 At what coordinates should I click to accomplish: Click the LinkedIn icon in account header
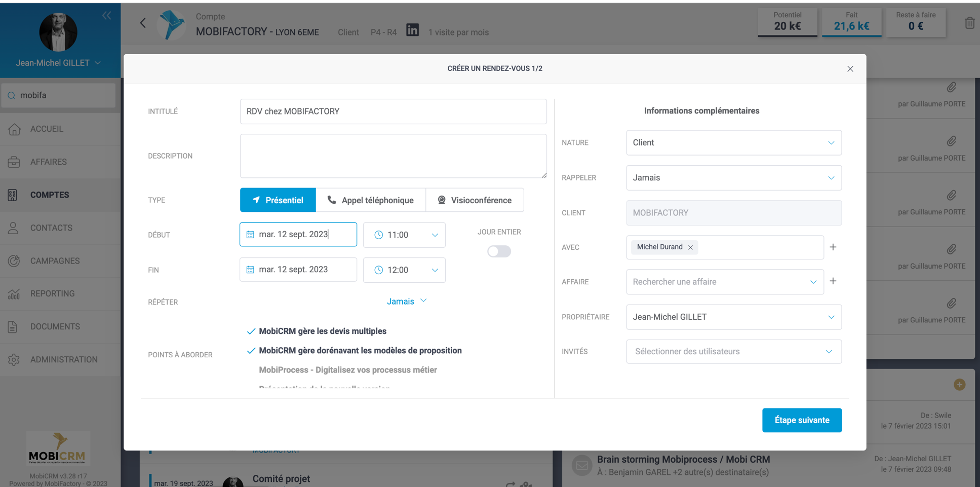tap(412, 30)
